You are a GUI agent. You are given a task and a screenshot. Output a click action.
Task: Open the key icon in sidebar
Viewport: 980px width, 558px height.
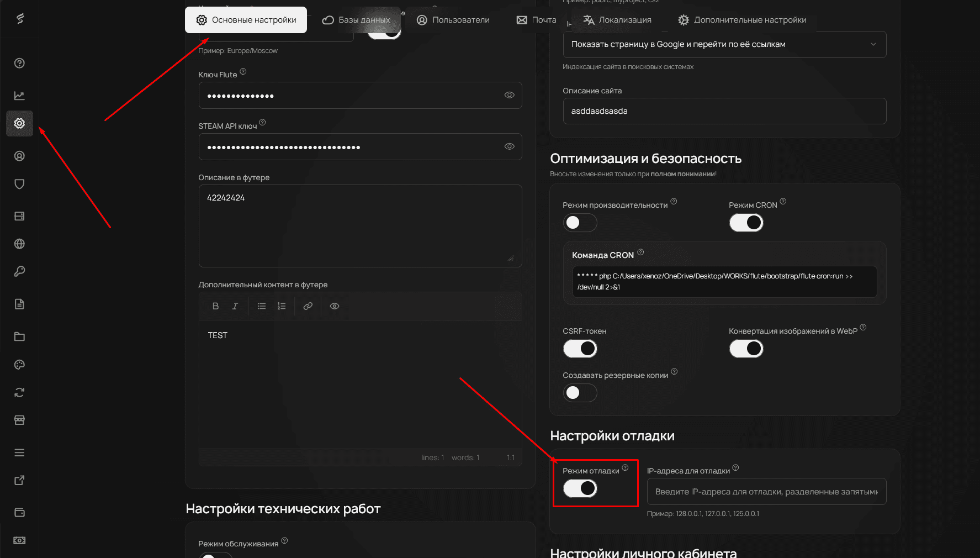(x=19, y=271)
